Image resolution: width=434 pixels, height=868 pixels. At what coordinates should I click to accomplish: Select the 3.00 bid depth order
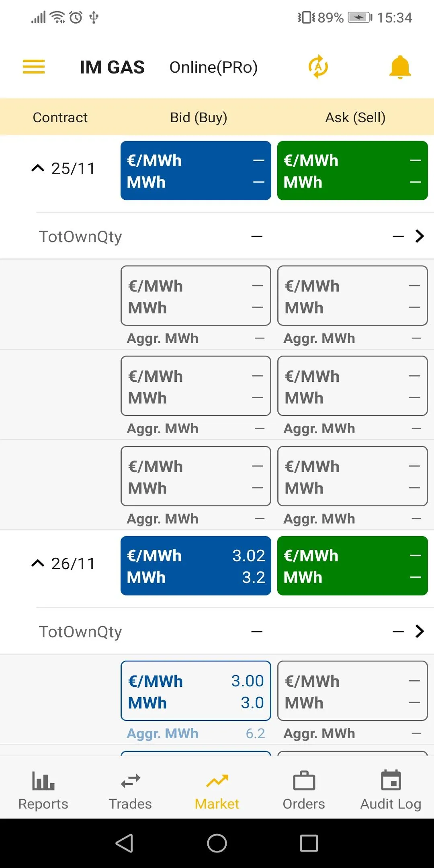[196, 691]
